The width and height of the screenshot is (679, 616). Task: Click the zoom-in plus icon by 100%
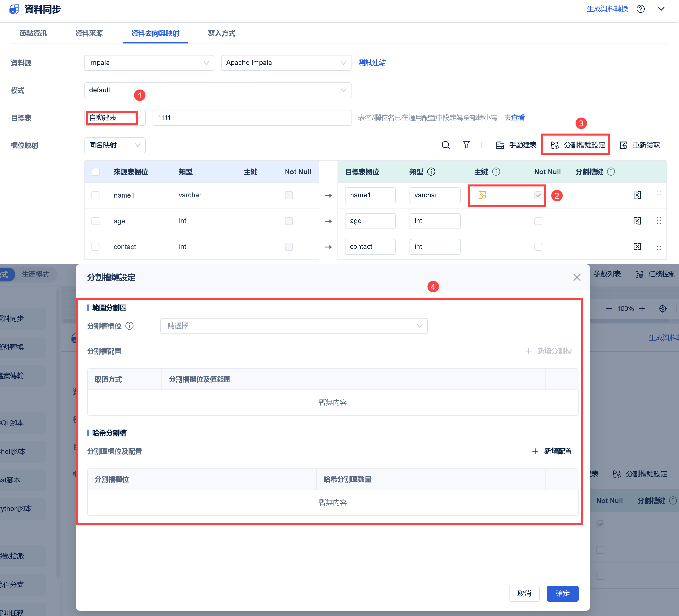click(642, 308)
